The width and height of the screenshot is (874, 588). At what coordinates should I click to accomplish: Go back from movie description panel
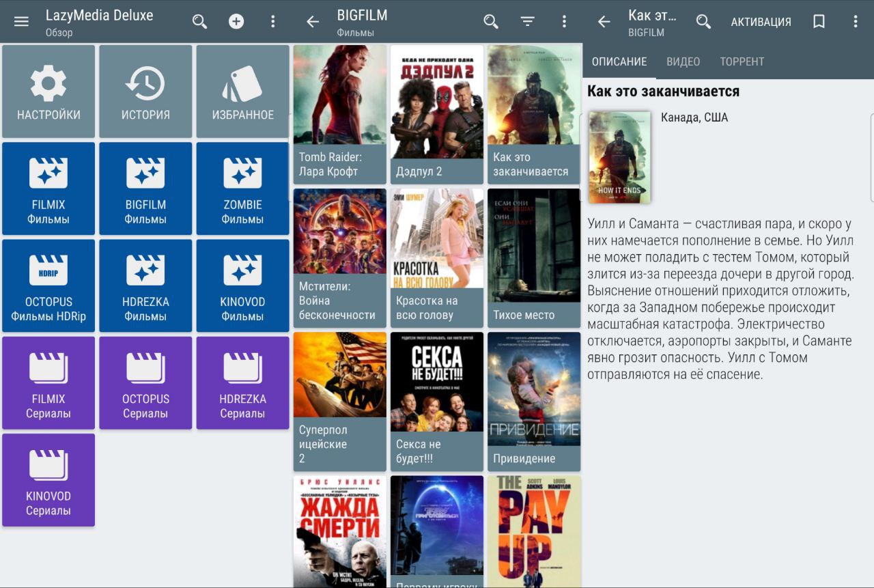click(604, 21)
